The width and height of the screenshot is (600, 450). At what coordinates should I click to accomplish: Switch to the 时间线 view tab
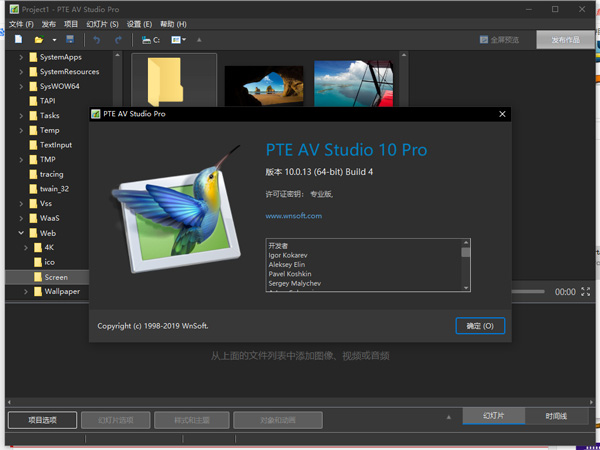(556, 416)
